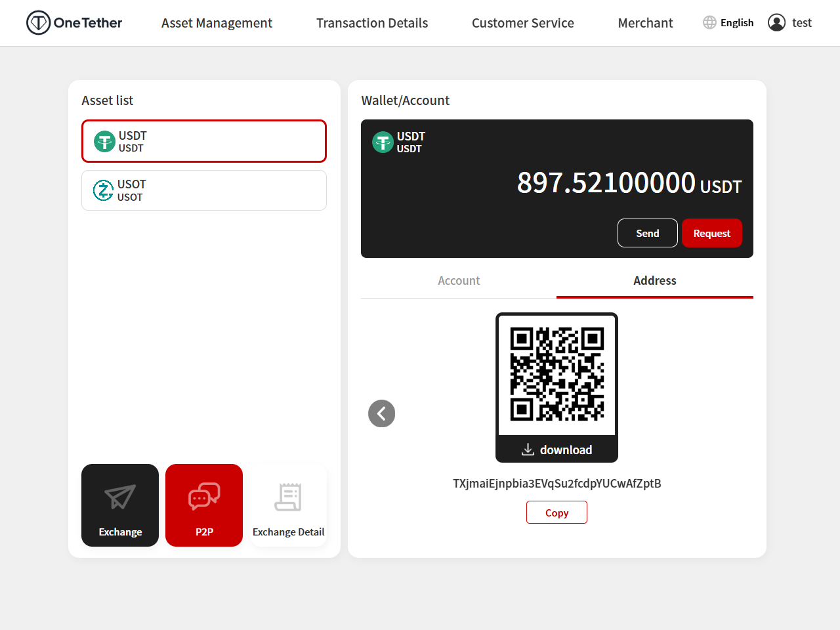This screenshot has height=630, width=840.
Task: Open Transaction Details in navigation
Action: pos(372,23)
